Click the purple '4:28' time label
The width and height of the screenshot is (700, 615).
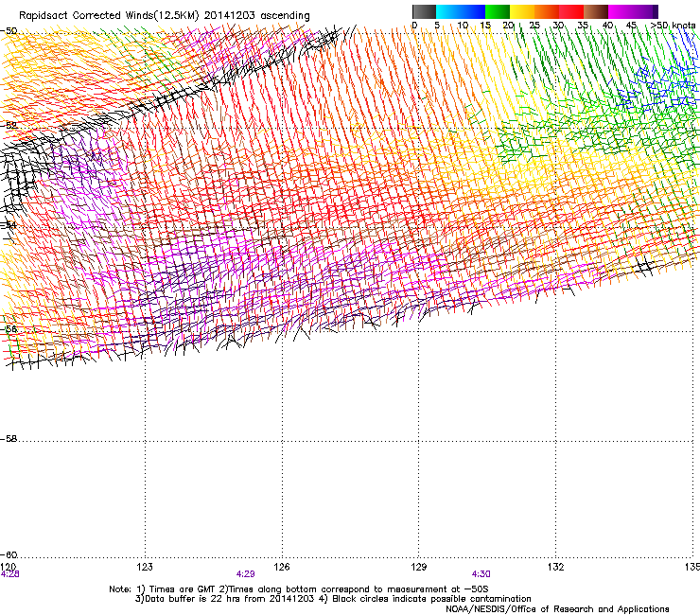(9, 574)
